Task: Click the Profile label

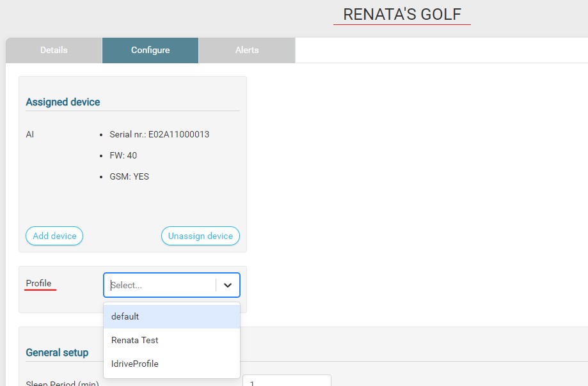Action: point(38,283)
